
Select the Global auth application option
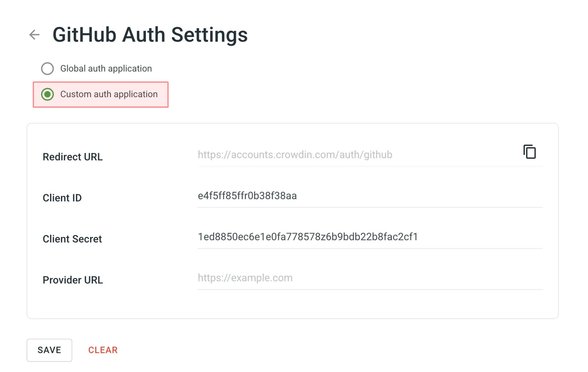47,68
